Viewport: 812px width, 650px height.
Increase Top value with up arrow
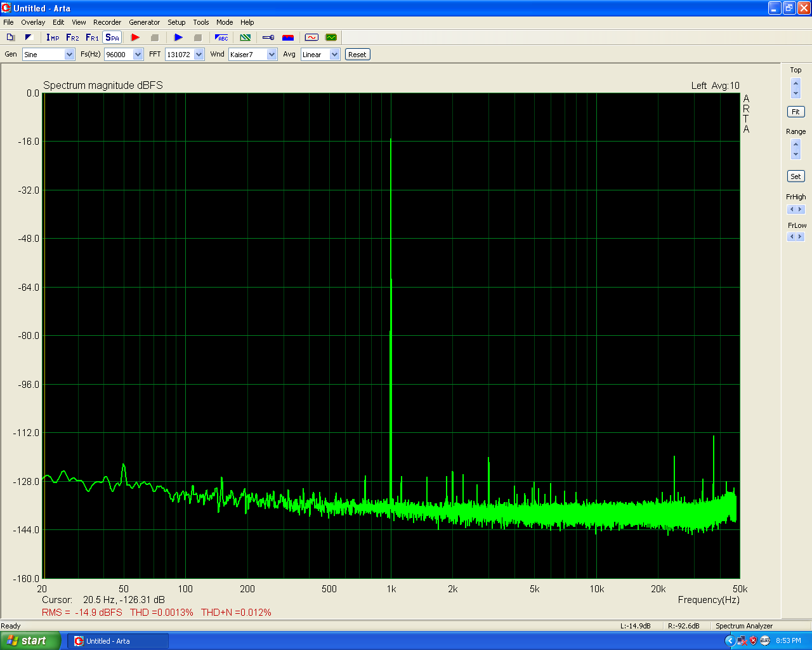(796, 83)
